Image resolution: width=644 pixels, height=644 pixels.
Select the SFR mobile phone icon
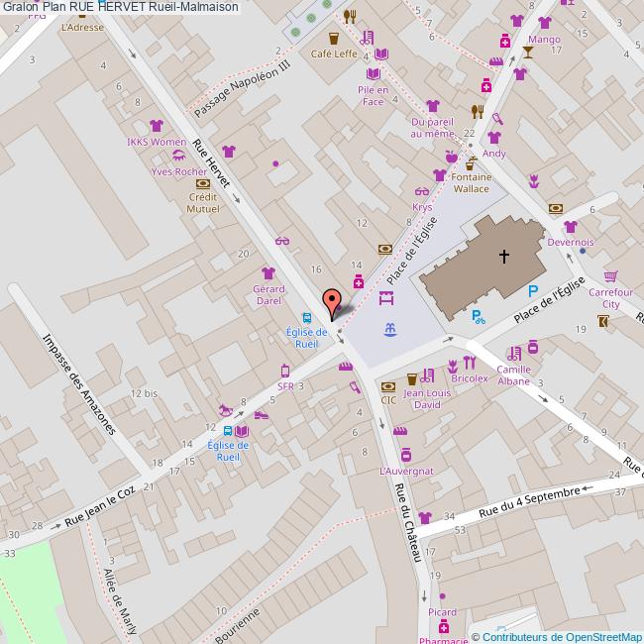(285, 372)
